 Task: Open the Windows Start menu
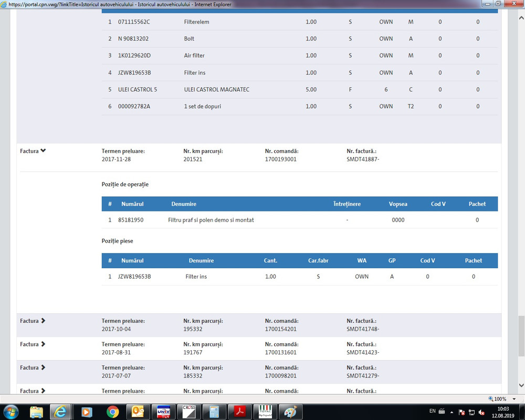[10, 412]
